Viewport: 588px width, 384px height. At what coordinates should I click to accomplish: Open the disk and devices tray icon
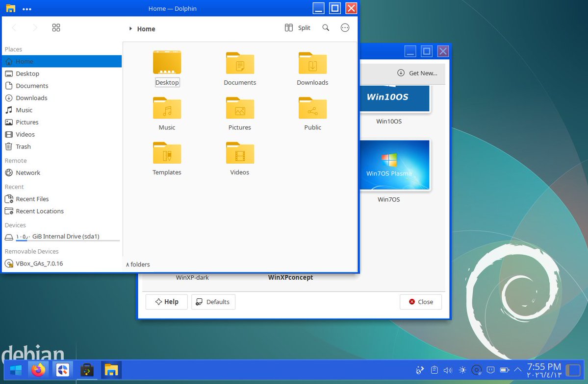[x=477, y=370]
